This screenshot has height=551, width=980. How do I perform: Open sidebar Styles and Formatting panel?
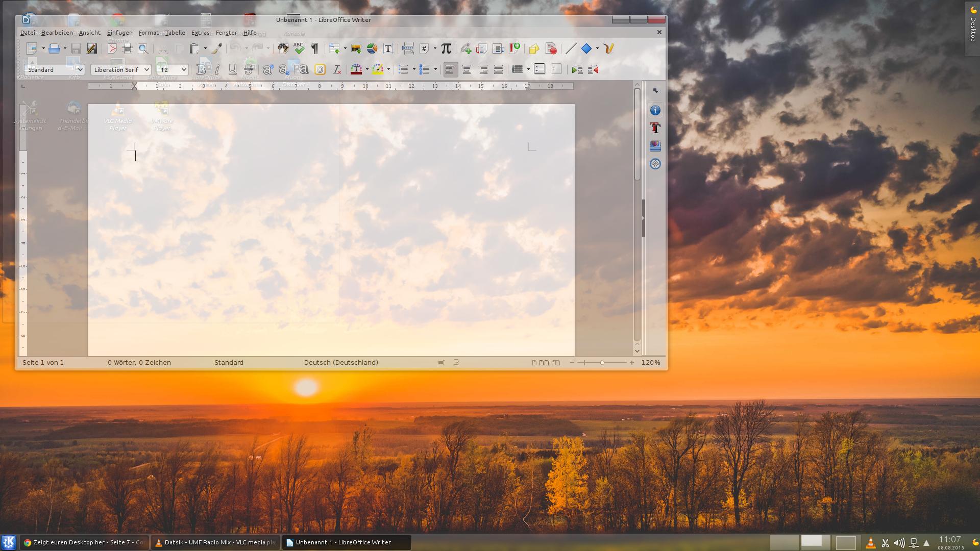pos(655,128)
